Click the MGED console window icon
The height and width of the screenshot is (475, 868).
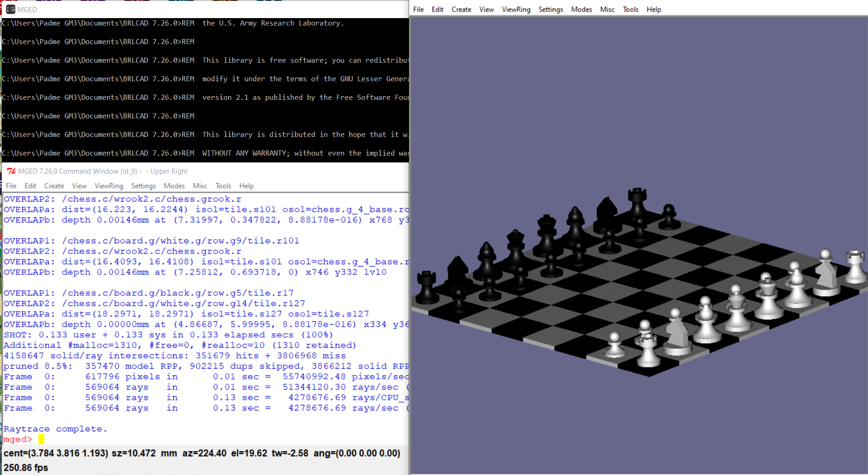tap(10, 9)
